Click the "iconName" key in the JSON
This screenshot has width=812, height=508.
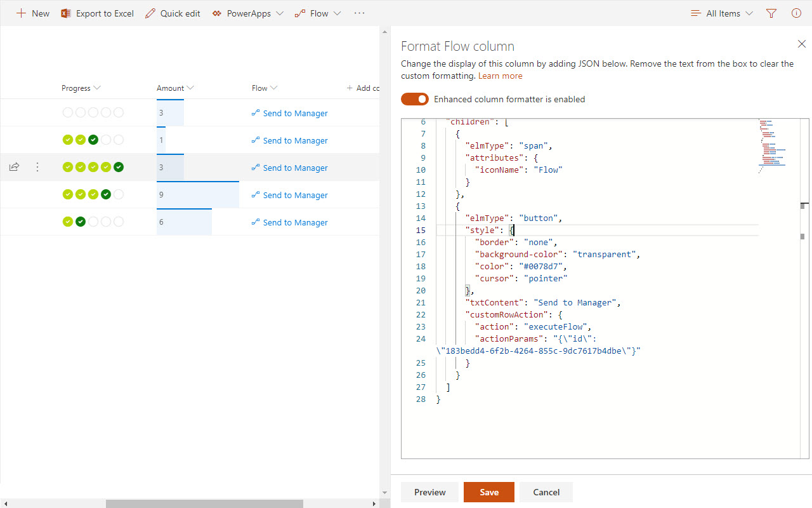pyautogui.click(x=499, y=170)
